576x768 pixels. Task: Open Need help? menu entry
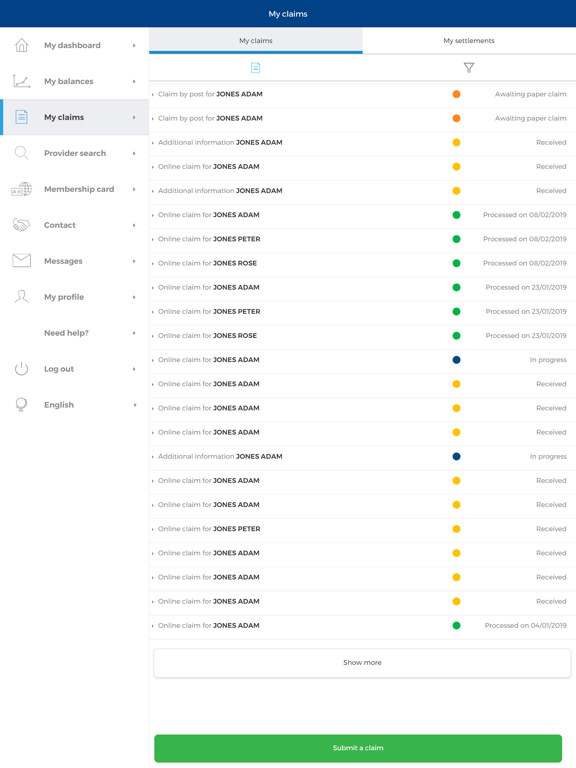click(x=75, y=333)
